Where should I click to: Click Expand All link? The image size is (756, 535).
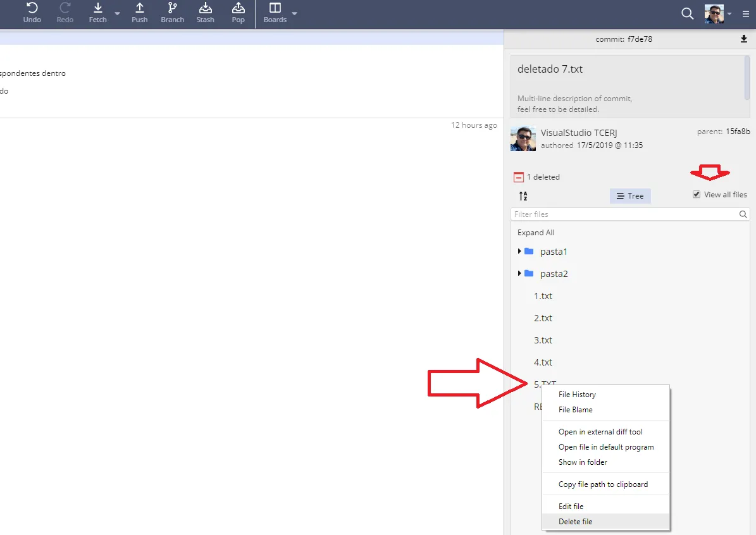tap(536, 232)
